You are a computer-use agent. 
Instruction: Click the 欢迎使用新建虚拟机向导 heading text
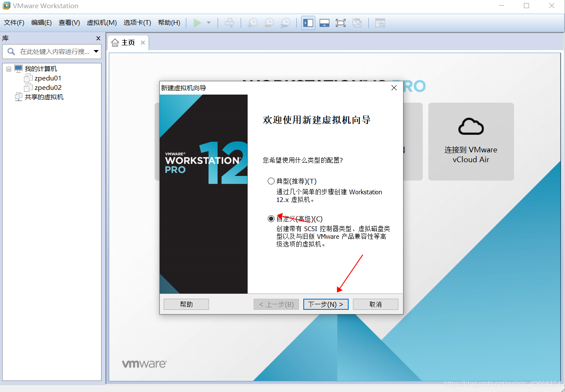317,120
